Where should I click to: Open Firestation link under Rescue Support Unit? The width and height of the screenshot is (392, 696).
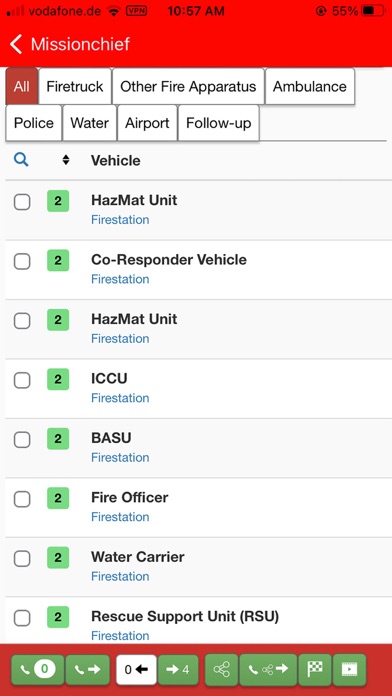[x=120, y=636]
